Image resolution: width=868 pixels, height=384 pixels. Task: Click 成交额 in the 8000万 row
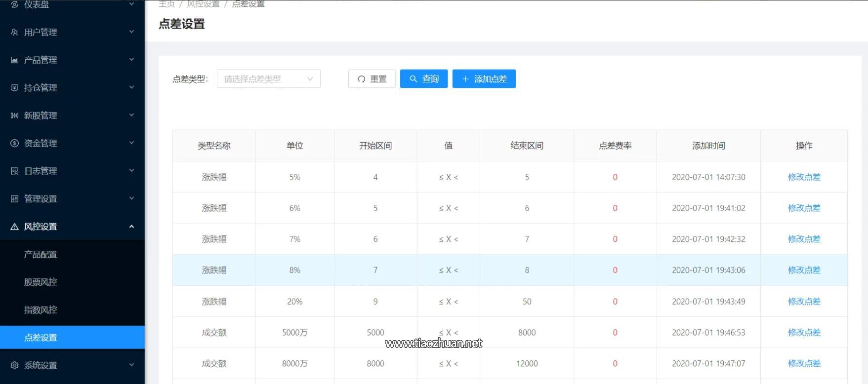[x=214, y=364]
